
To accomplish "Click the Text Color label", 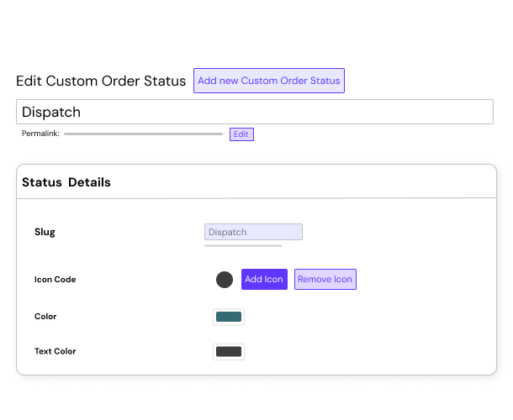I will coord(56,351).
